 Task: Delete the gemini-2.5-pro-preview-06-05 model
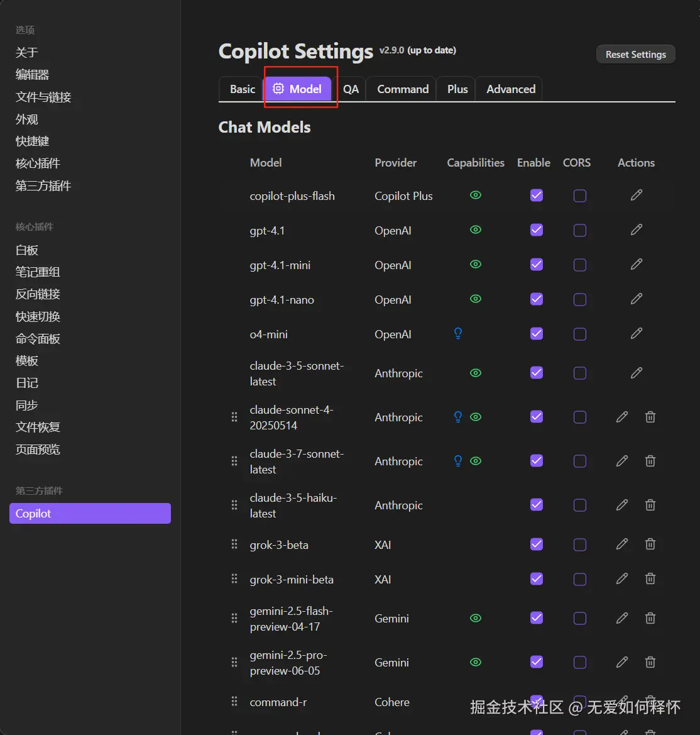point(650,662)
